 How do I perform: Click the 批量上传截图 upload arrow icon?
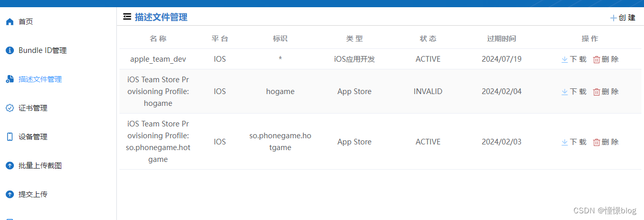click(x=9, y=166)
